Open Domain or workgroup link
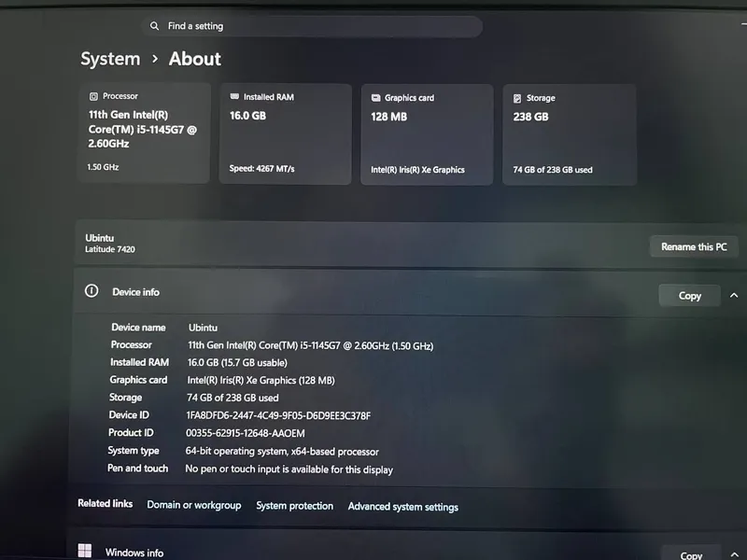The height and width of the screenshot is (560, 747). click(194, 505)
